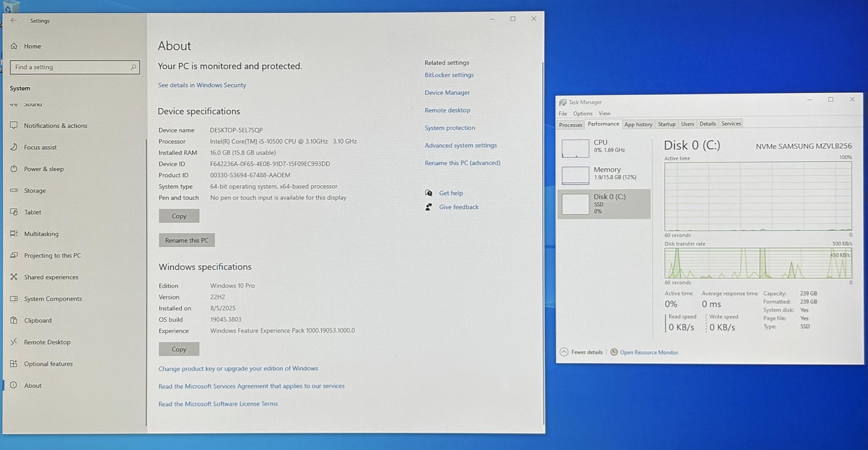Click Copy under Device specifications
This screenshot has height=450, width=868.
(x=179, y=216)
